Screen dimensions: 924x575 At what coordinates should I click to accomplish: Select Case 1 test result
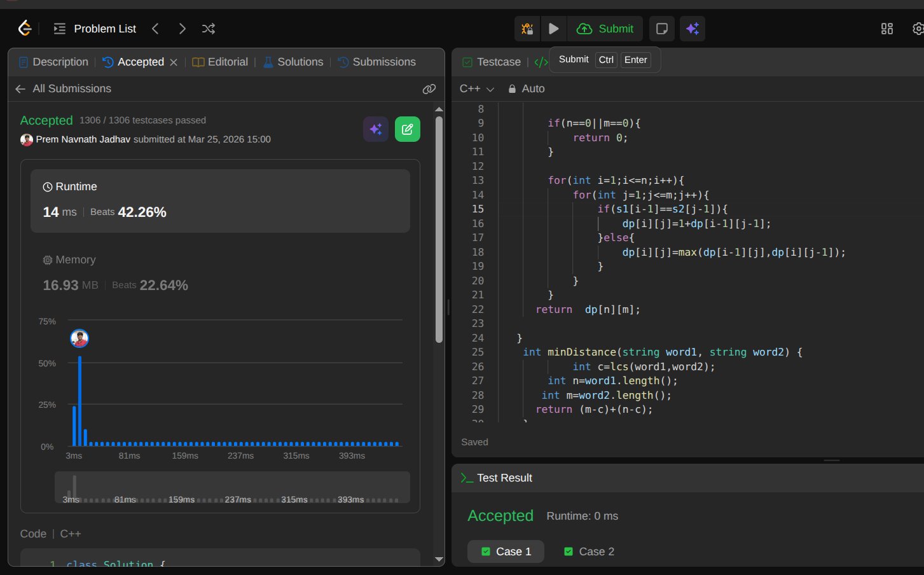(506, 551)
